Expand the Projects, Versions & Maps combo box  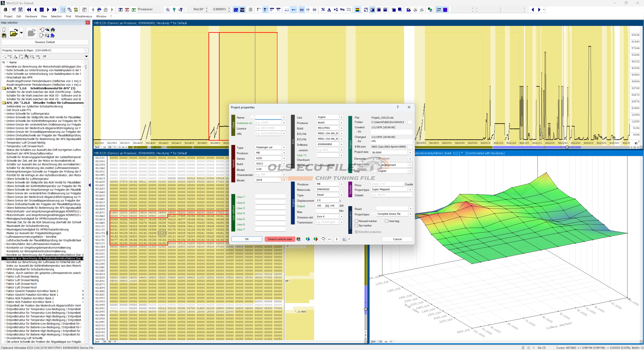(x=86, y=50)
